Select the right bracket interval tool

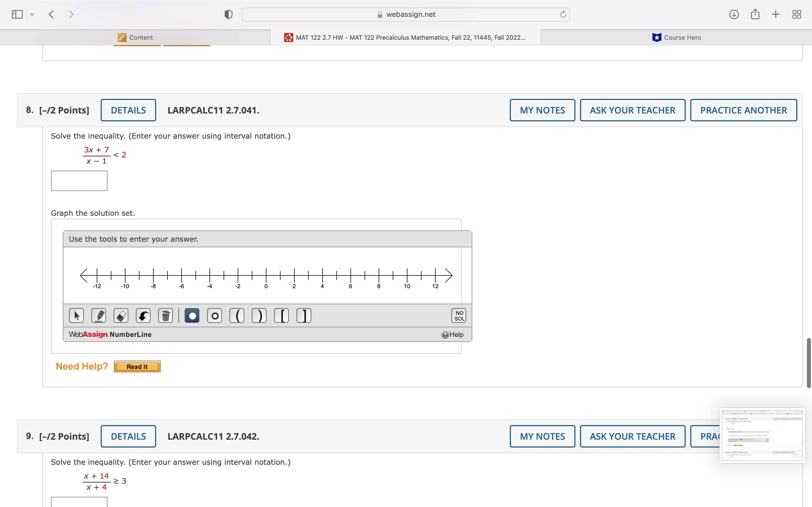[304, 315]
